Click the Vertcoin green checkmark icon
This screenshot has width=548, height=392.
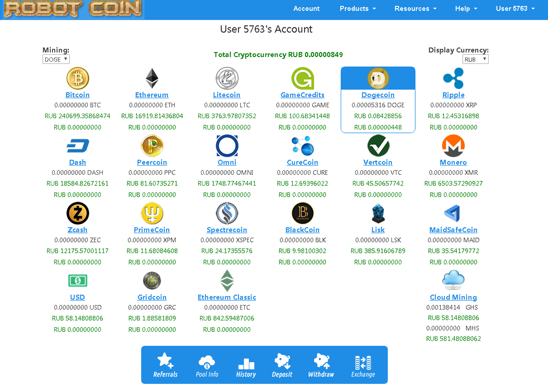(x=378, y=146)
